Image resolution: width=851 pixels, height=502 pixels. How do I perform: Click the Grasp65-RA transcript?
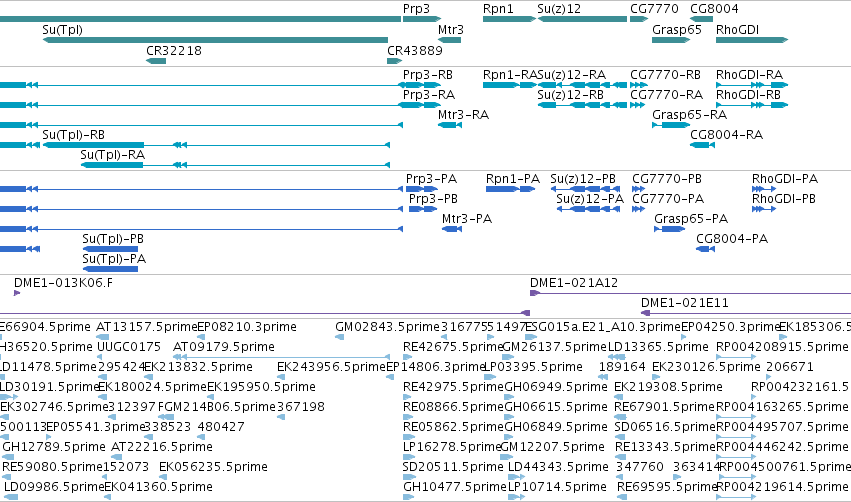tap(671, 125)
